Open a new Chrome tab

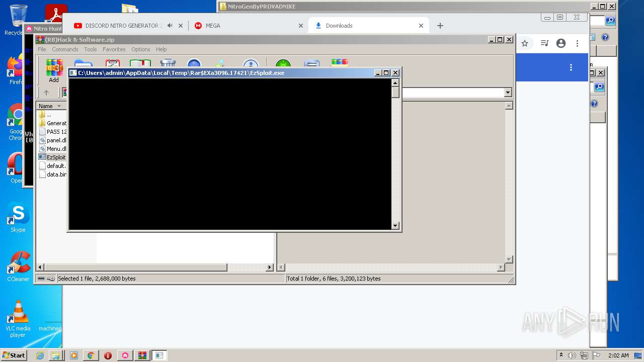coord(440,26)
